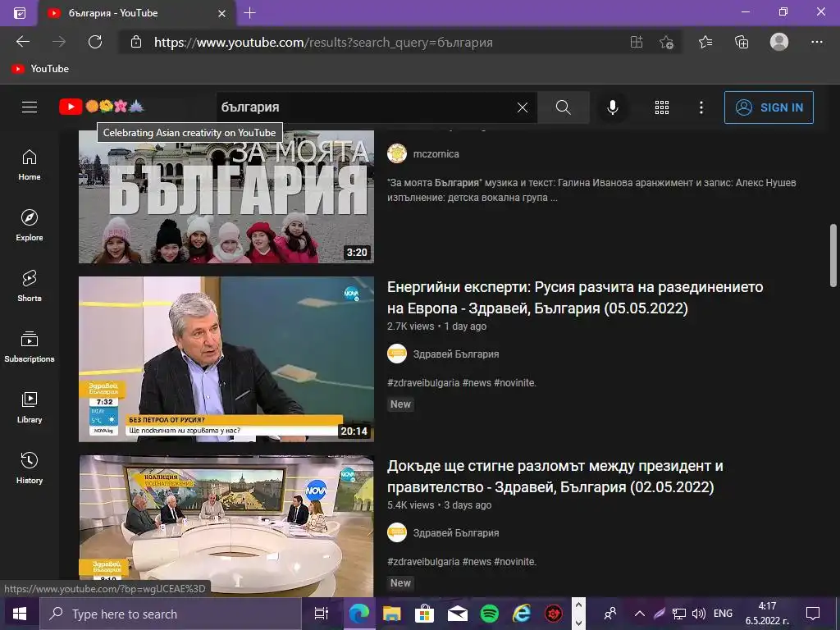Refresh the page
840x630 pixels.
(x=95, y=42)
